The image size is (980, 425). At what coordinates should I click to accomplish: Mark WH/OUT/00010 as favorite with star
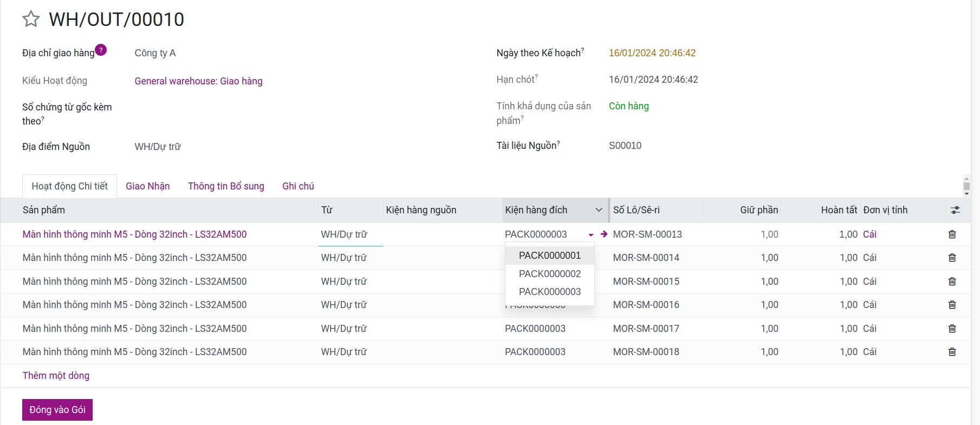tap(31, 19)
